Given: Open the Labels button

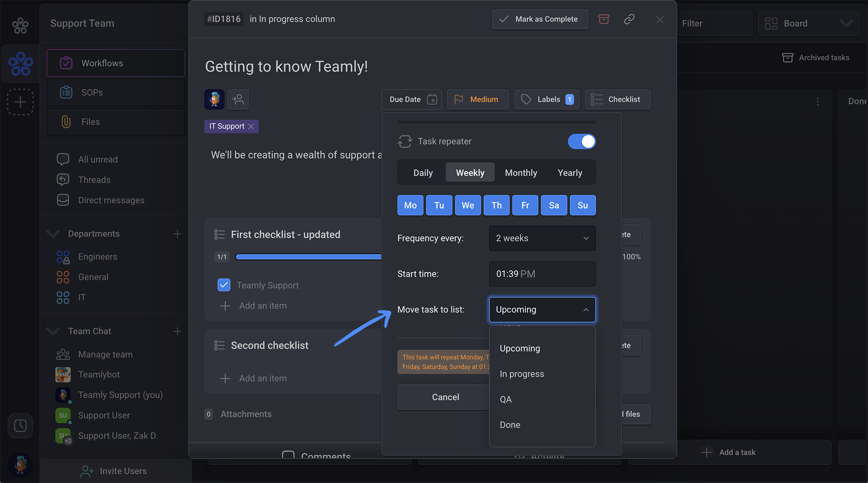Looking at the screenshot, I should click(547, 99).
